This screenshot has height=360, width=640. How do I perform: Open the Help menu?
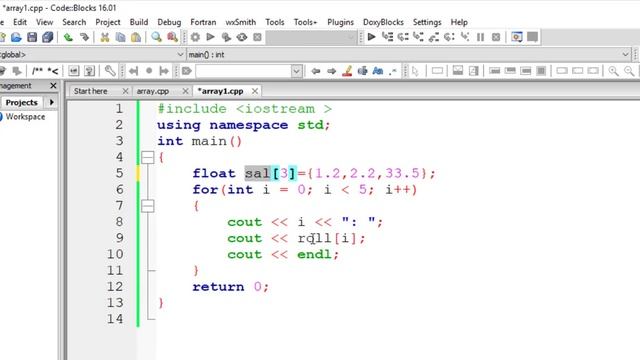pos(459,22)
